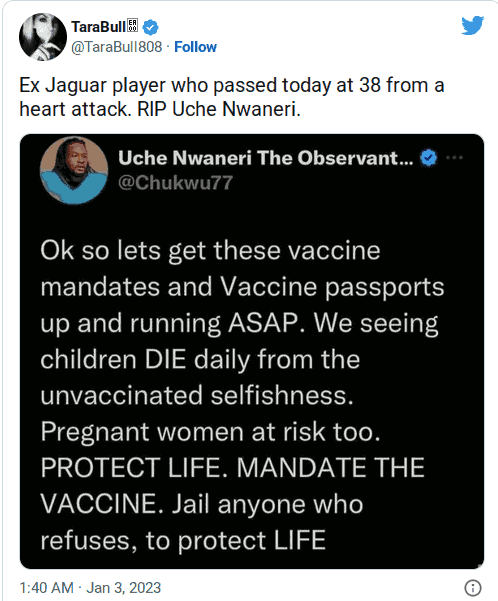The height and width of the screenshot is (601, 498).
Task: Click the Uche Nwaneri The Observant name
Action: point(265,158)
